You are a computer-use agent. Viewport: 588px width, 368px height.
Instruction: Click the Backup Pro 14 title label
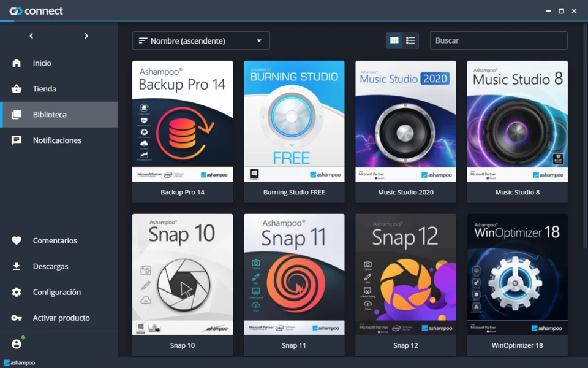pos(183,192)
